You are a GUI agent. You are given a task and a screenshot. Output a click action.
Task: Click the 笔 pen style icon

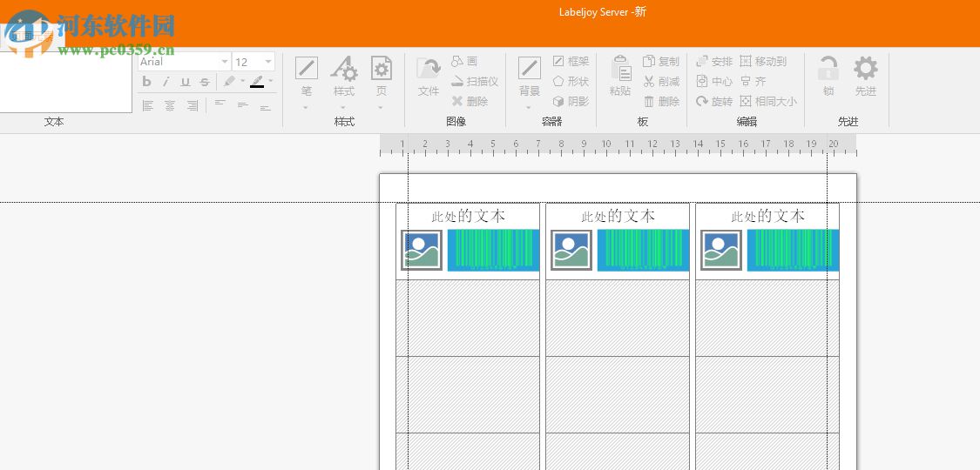point(307,68)
